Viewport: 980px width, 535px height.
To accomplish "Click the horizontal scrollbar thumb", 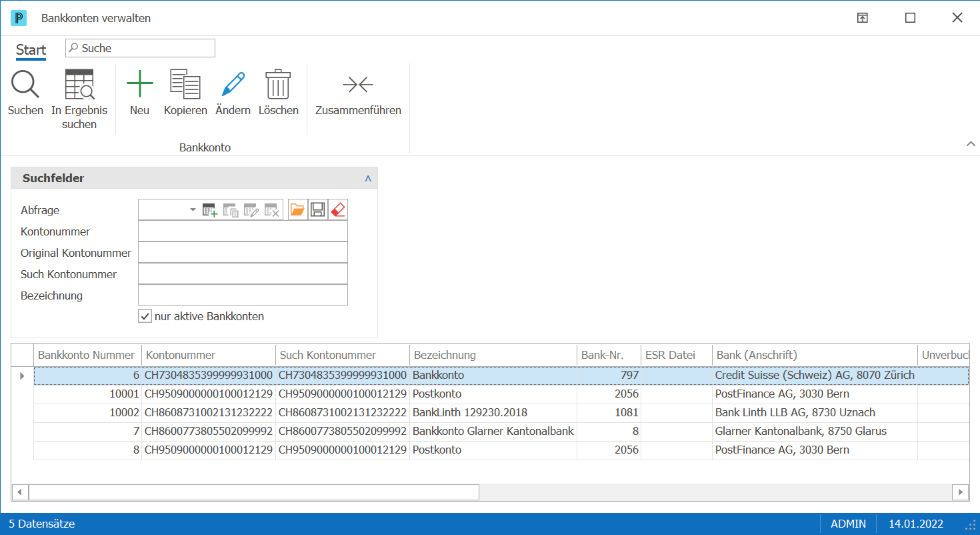I will coord(253,492).
